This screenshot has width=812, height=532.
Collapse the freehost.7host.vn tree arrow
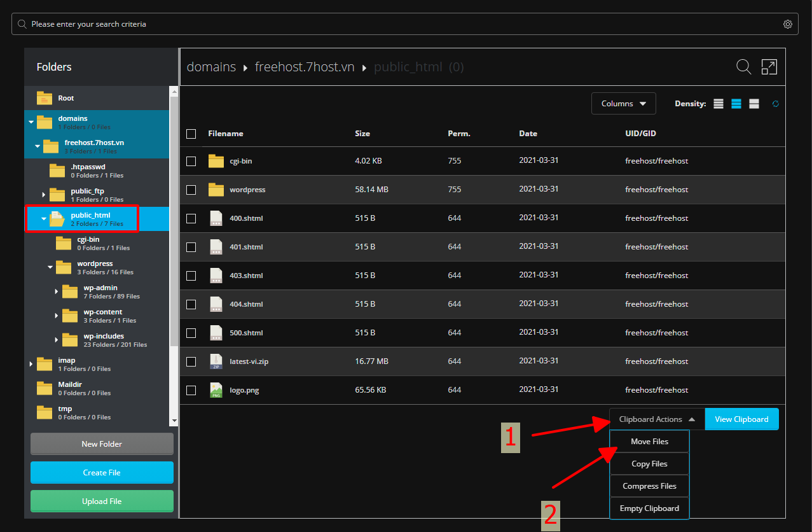point(37,146)
